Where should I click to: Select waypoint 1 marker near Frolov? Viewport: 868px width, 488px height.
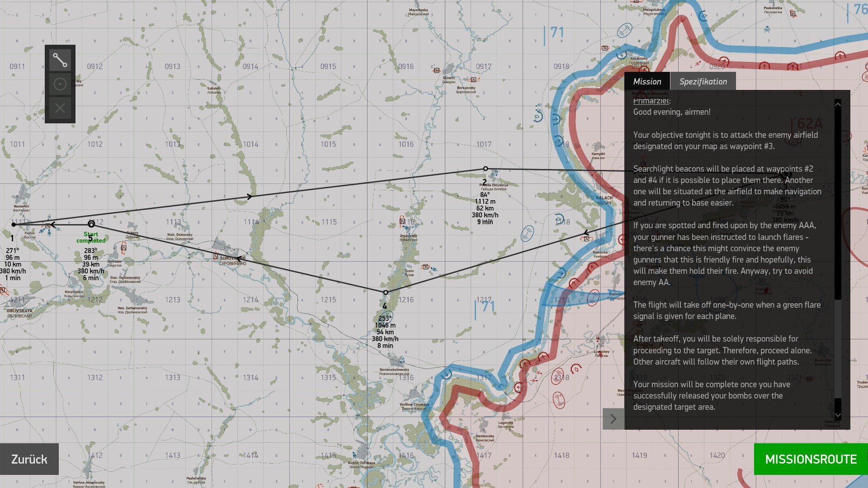pos(14,225)
